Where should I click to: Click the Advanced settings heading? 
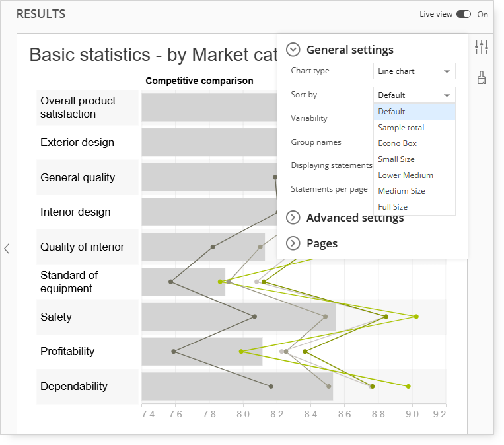pyautogui.click(x=355, y=218)
